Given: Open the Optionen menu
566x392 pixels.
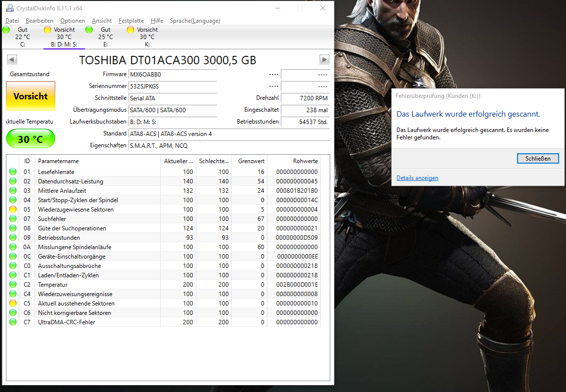Looking at the screenshot, I should (73, 21).
